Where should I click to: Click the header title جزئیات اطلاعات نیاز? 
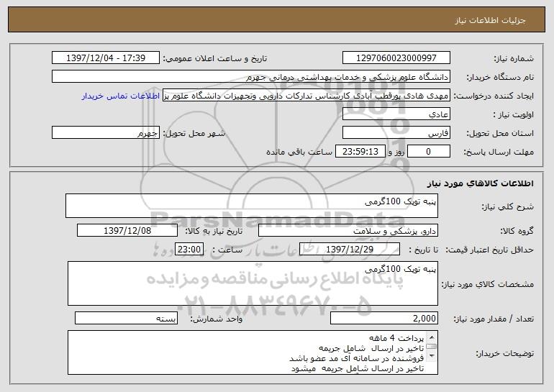click(490, 20)
